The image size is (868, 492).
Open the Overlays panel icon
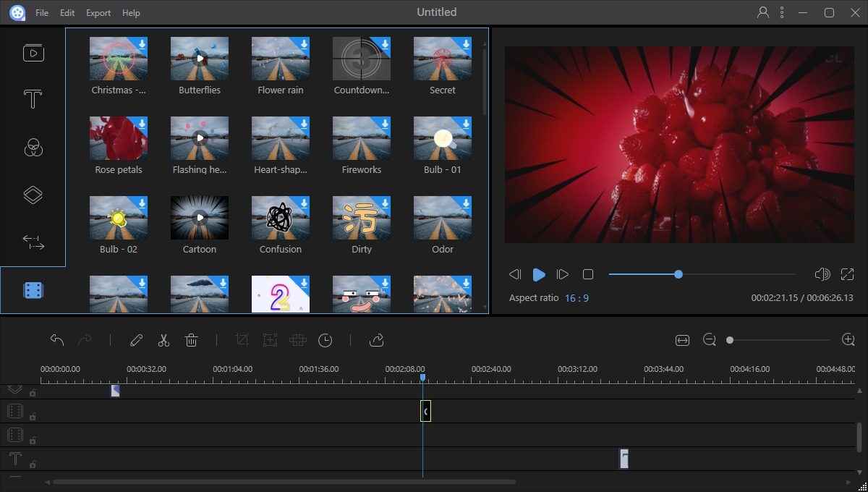pos(33,195)
